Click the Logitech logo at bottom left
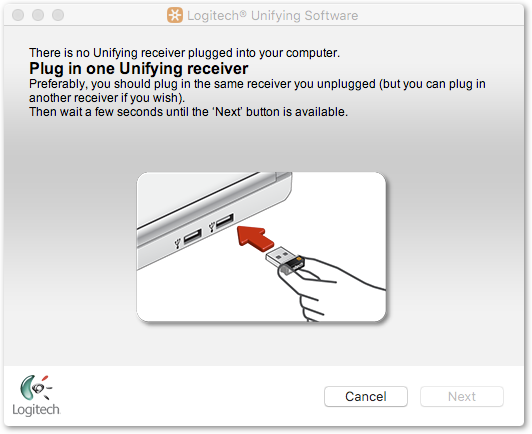 click(x=36, y=395)
